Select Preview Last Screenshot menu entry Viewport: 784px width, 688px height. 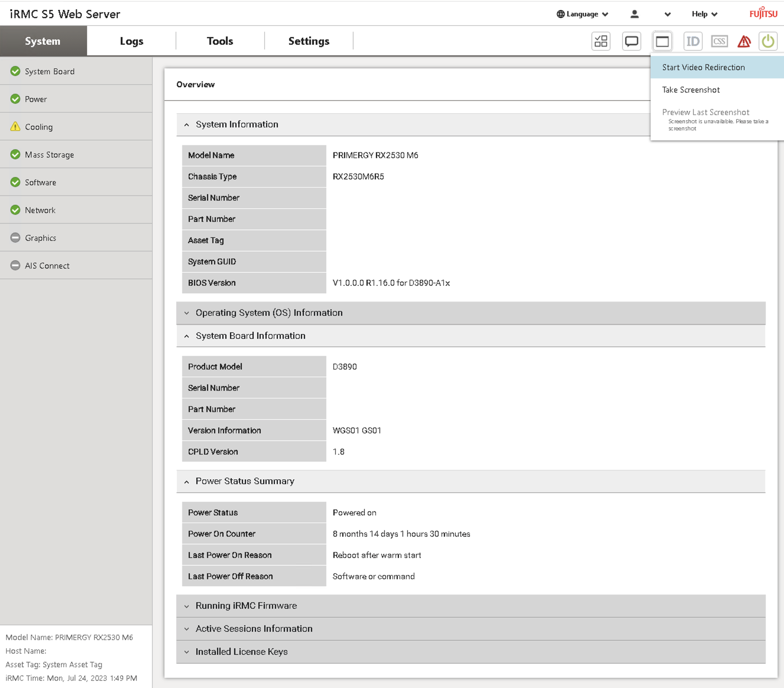pyautogui.click(x=717, y=119)
